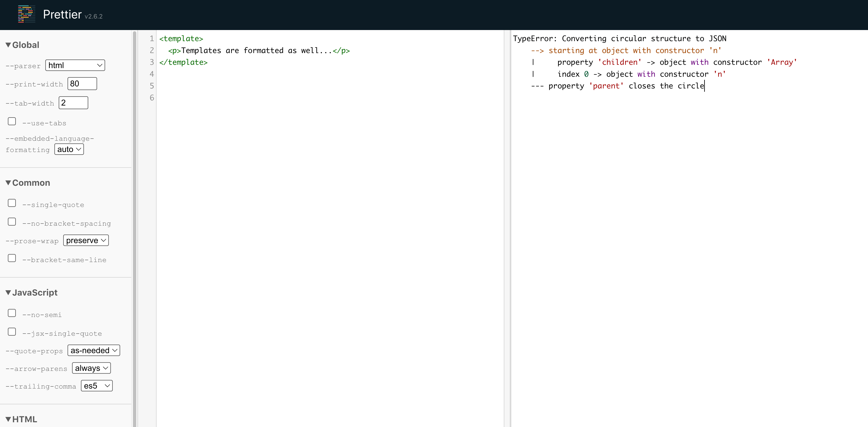Viewport: 868px width, 427px height.
Task: Enable the --bracket-same-line checkbox
Action: point(12,258)
